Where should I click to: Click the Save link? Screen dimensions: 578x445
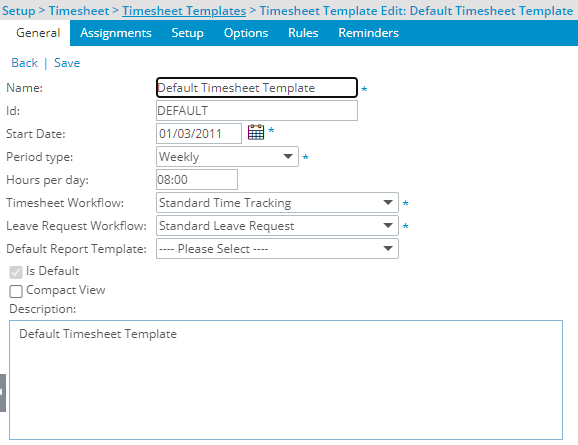point(67,63)
